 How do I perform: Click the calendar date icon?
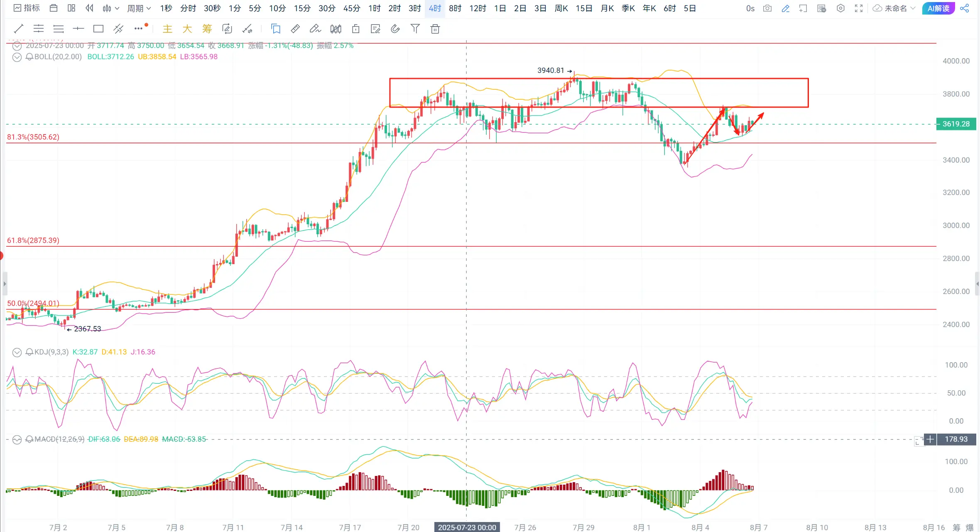tap(53, 8)
